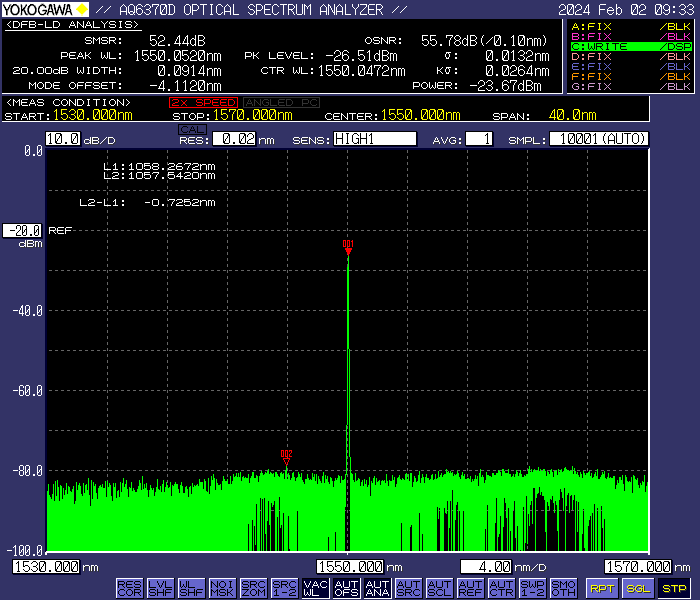The image size is (700, 600).
Task: Select trace C: WRITE /DSP
Action: tap(630, 47)
